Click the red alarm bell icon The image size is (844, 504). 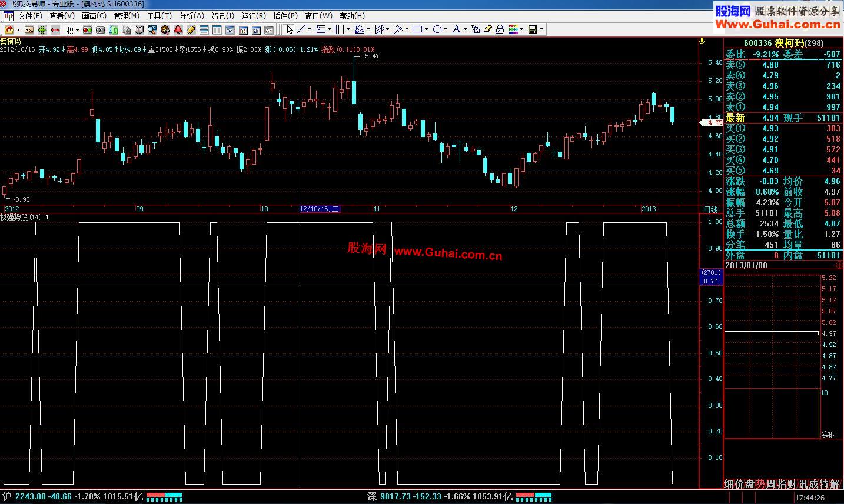178,30
